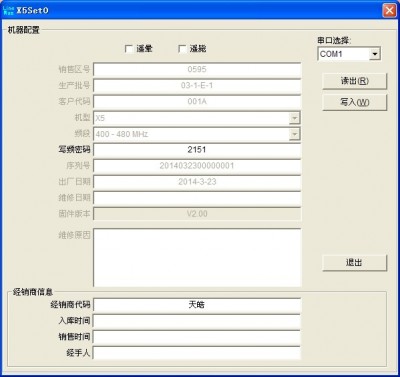Click the 读出(R) button
400x377 pixels.
355,81
